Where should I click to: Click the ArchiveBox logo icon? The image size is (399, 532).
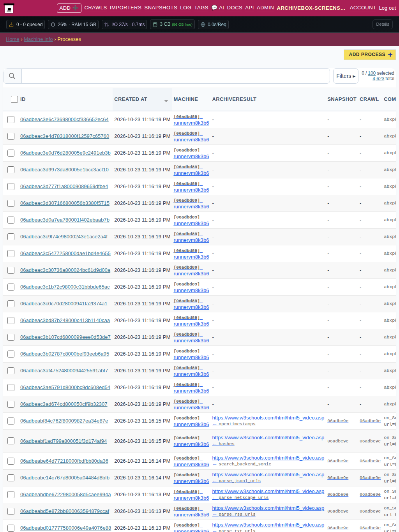pos(9,8)
